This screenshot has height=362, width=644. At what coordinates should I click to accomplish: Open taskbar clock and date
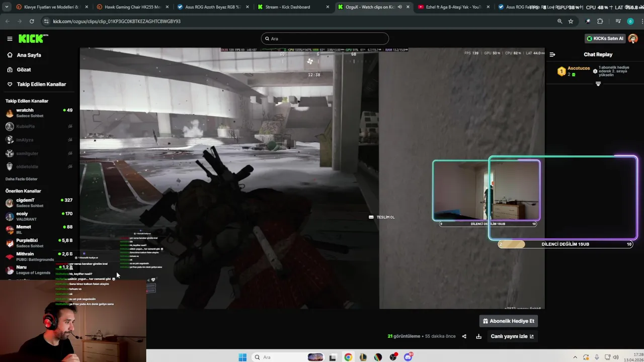pos(633,357)
